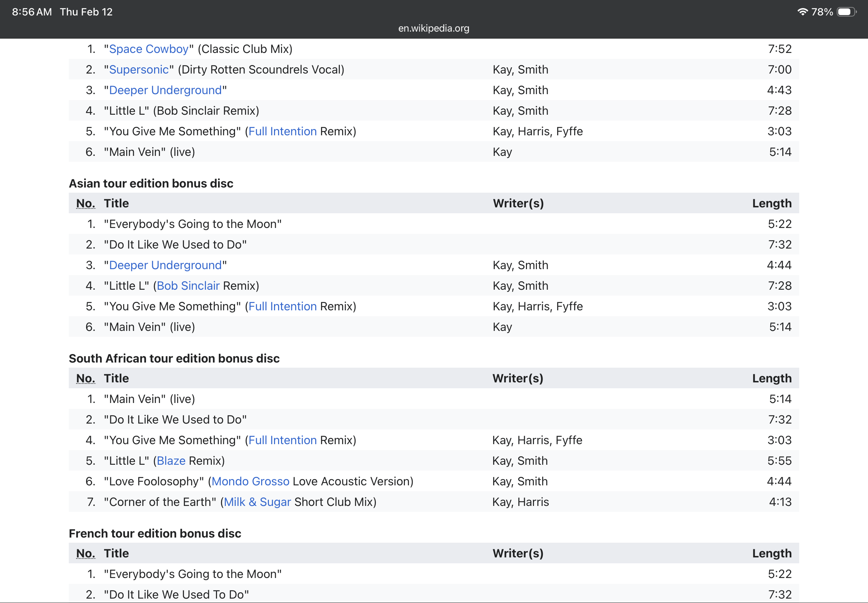Open the Milk & Sugar link

tap(257, 502)
